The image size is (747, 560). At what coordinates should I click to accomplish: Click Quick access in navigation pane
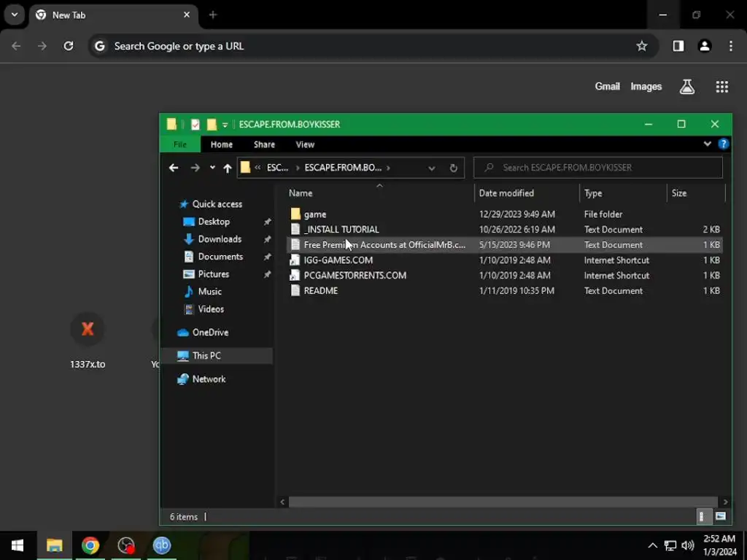pyautogui.click(x=217, y=204)
